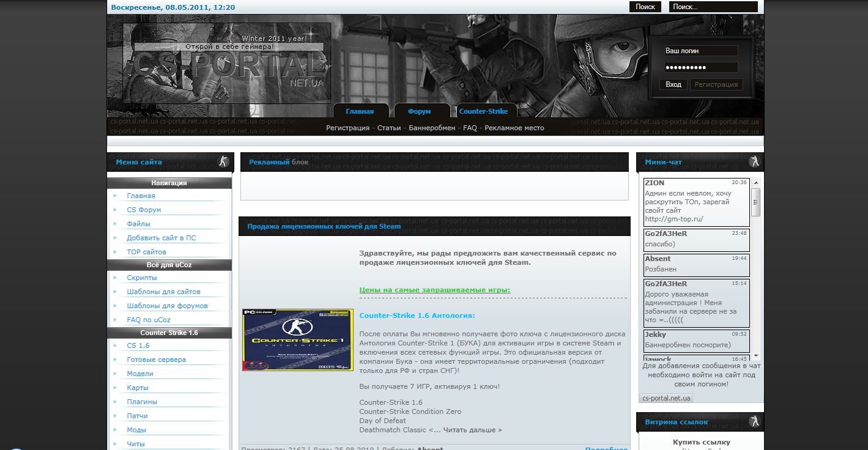Click the CS-PORTAL NET.UA site logo
Viewport: 868px width, 450px height.
point(227,63)
